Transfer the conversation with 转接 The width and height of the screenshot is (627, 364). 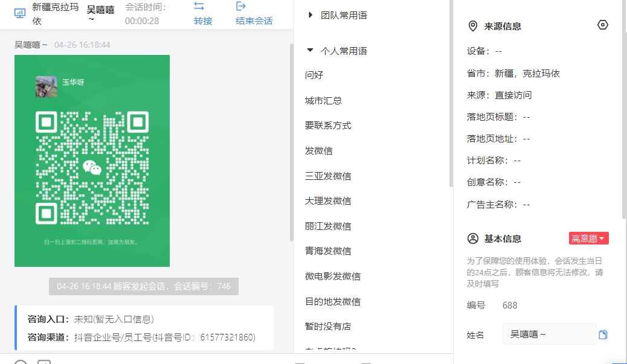point(203,14)
